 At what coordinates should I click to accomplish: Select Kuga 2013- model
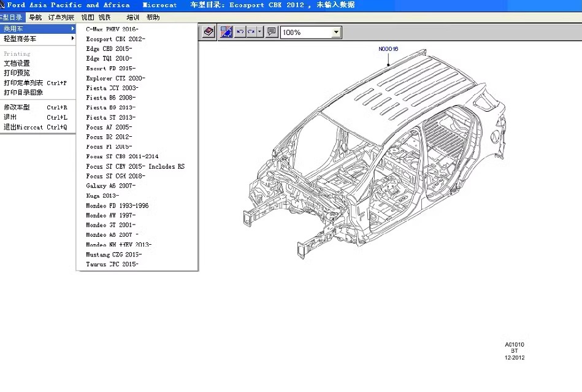click(137, 196)
